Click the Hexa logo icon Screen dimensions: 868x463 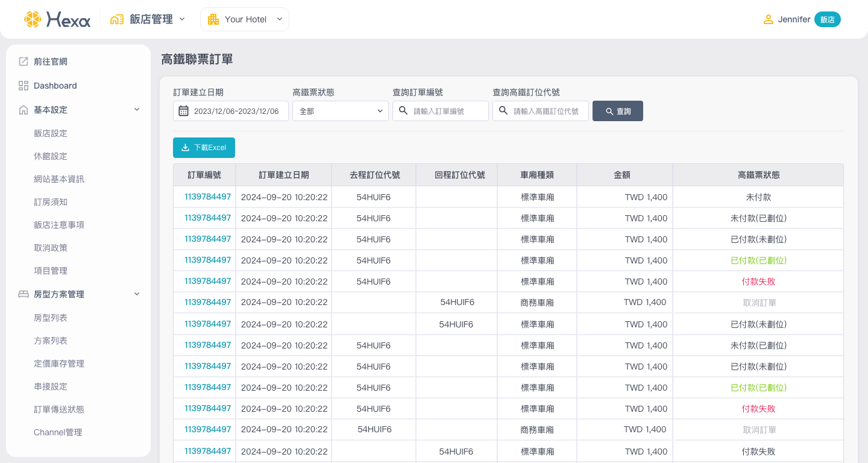33,19
